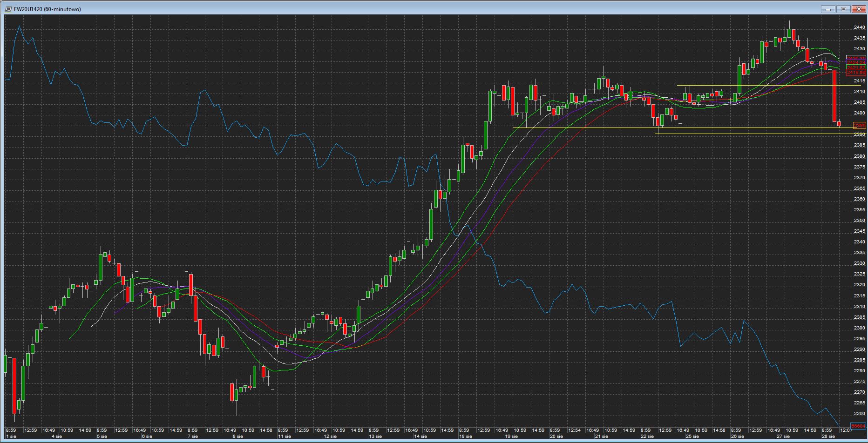Select the red 2419.86 moving average label
The width and height of the screenshot is (868, 443).
click(x=856, y=73)
